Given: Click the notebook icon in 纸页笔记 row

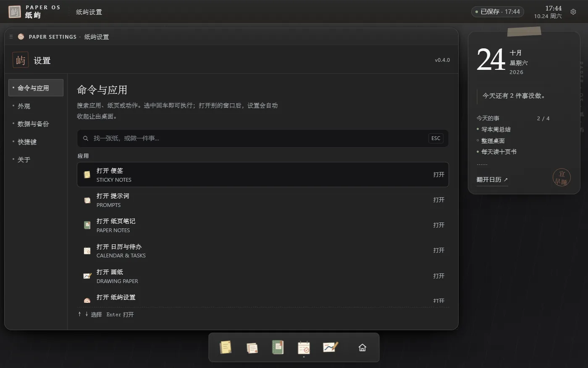Looking at the screenshot, I should (x=87, y=225).
